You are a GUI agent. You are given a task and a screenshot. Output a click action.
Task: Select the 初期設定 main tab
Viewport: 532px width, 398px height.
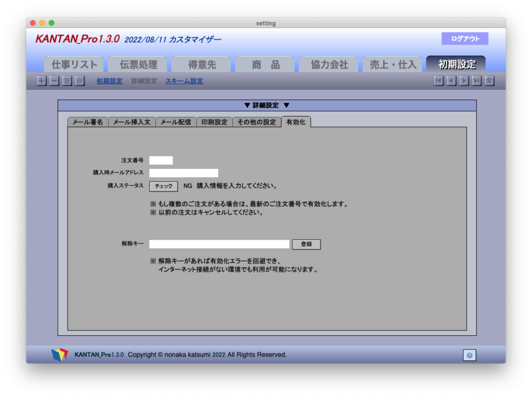456,64
